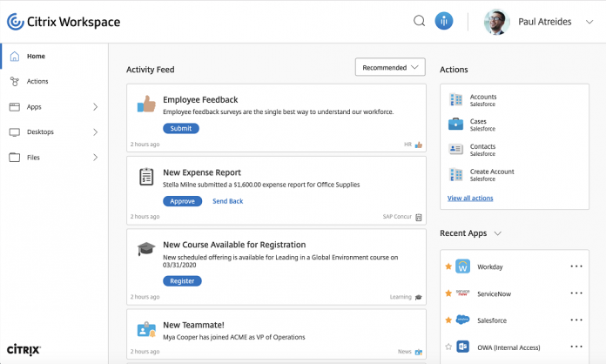Viewport: 606px width, 364px height.
Task: Click the Citrix Workspace logo icon
Action: tap(16, 22)
